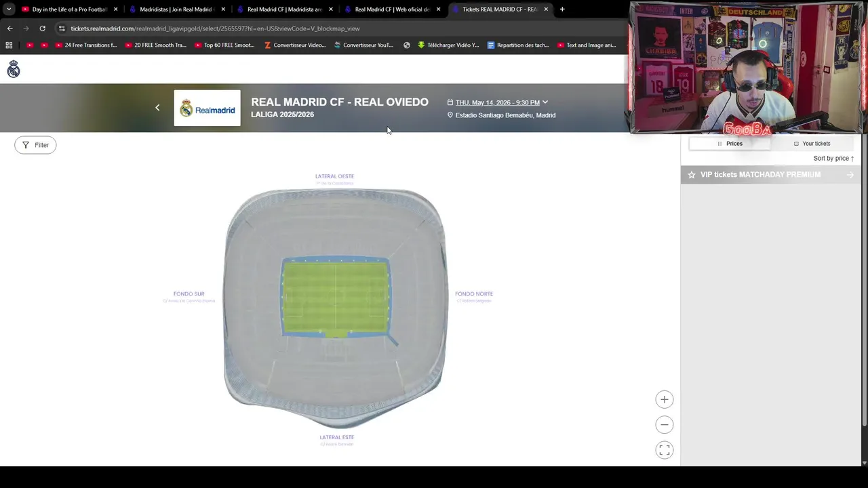
Task: Zoom out on the stadium map
Action: coord(665,425)
